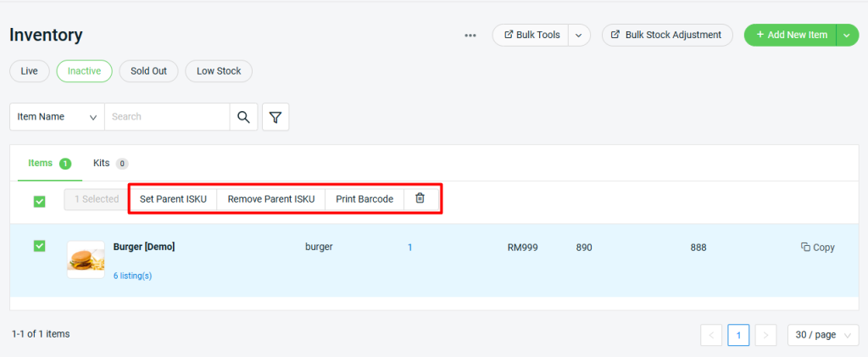Go to next page arrow

[x=765, y=335]
